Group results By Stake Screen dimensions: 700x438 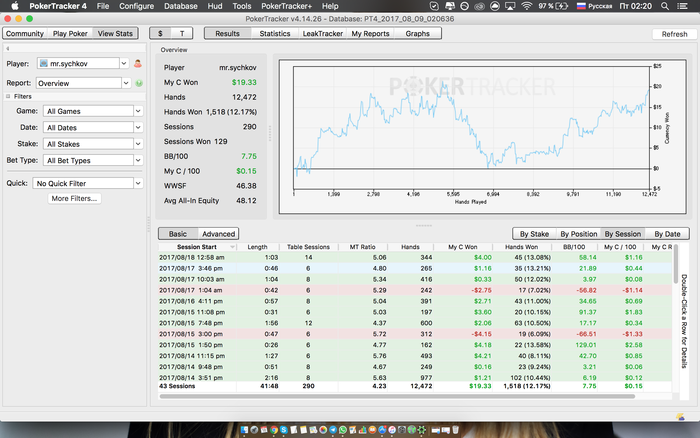(x=534, y=234)
